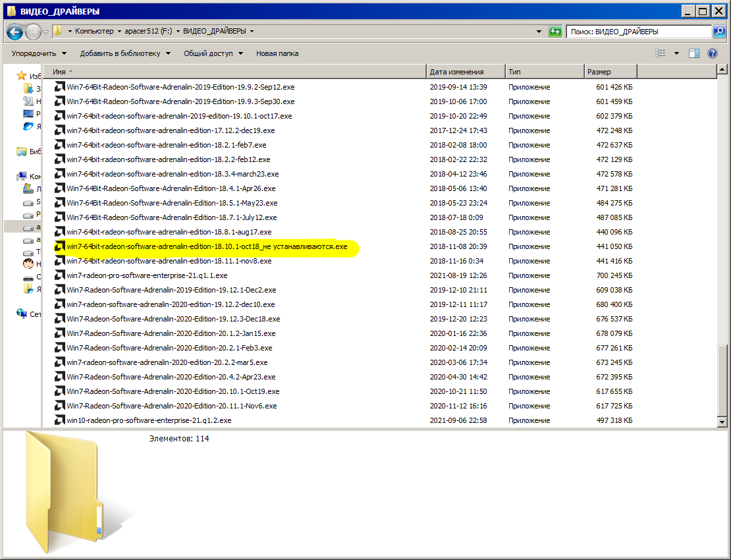The height and width of the screenshot is (560, 731).
Task: Open recent pages dropdown beside Forward arrow
Action: 45,32
